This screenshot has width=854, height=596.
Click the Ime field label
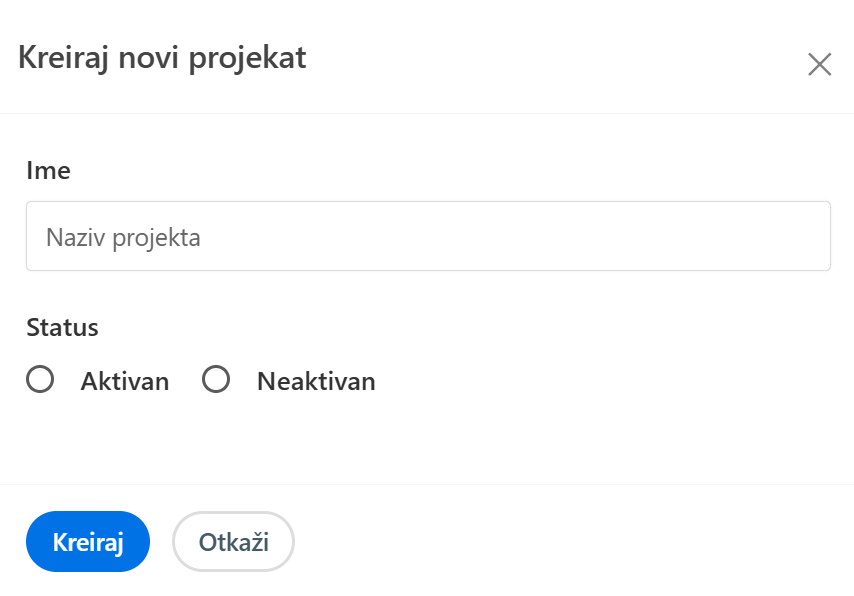click(48, 171)
